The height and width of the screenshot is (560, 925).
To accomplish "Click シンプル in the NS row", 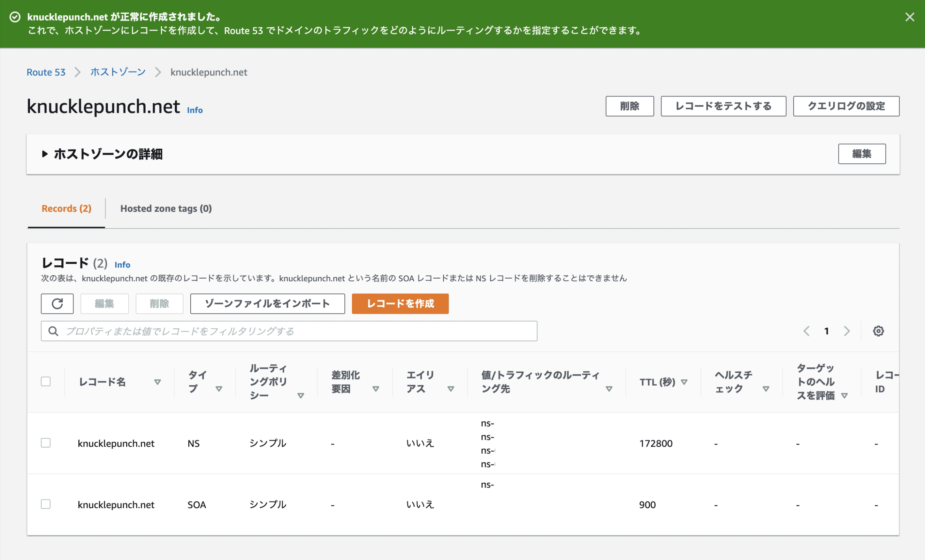I will pos(268,443).
